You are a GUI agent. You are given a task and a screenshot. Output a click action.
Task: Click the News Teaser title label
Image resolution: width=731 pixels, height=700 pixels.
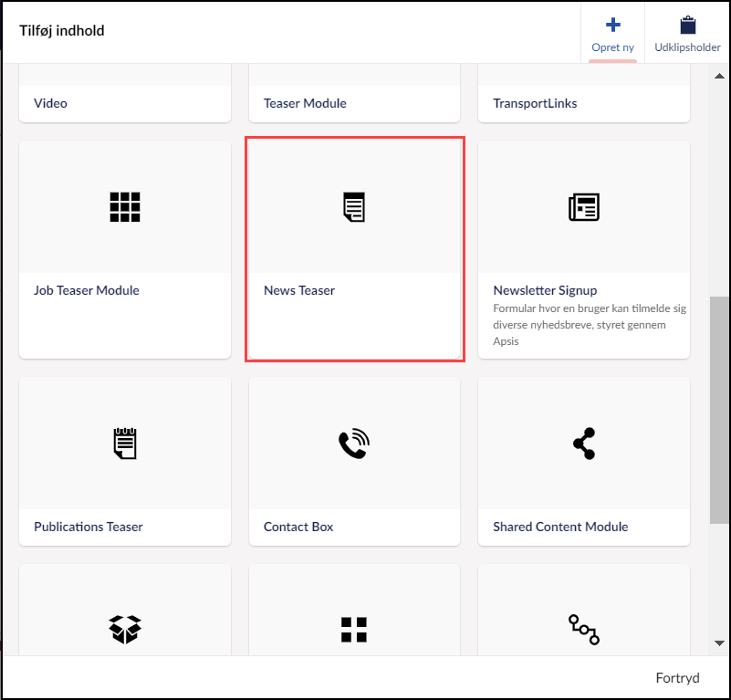[x=299, y=290]
